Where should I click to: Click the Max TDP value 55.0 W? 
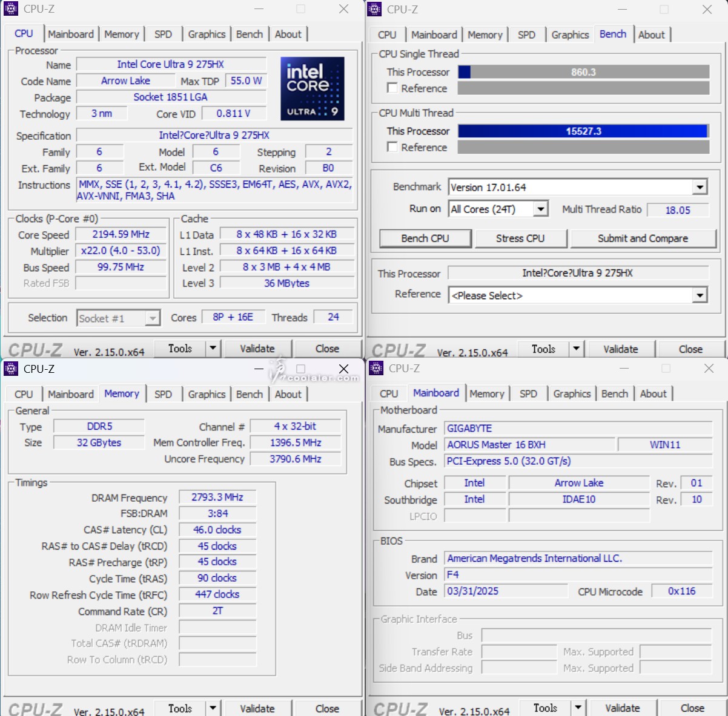[246, 80]
